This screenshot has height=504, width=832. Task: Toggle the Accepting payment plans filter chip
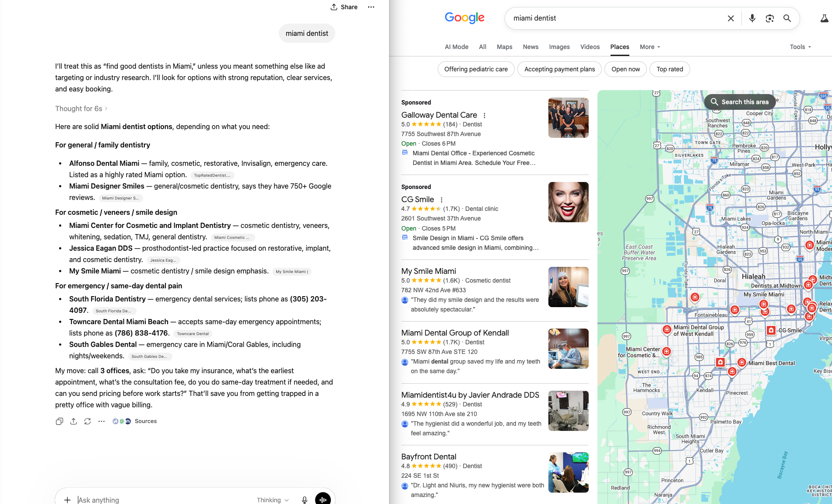[x=560, y=69]
